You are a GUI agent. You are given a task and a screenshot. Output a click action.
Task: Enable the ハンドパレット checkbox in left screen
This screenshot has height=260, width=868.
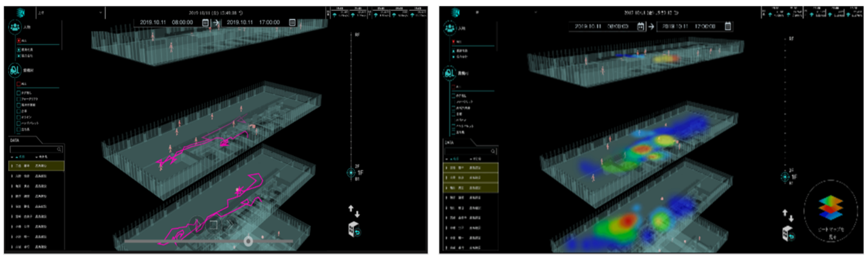coord(19,123)
